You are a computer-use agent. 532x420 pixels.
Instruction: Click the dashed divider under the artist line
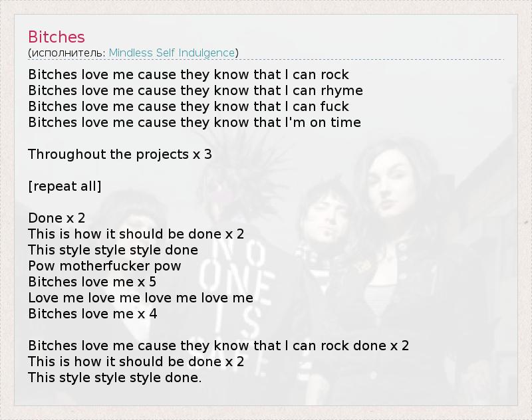pyautogui.click(x=266, y=60)
